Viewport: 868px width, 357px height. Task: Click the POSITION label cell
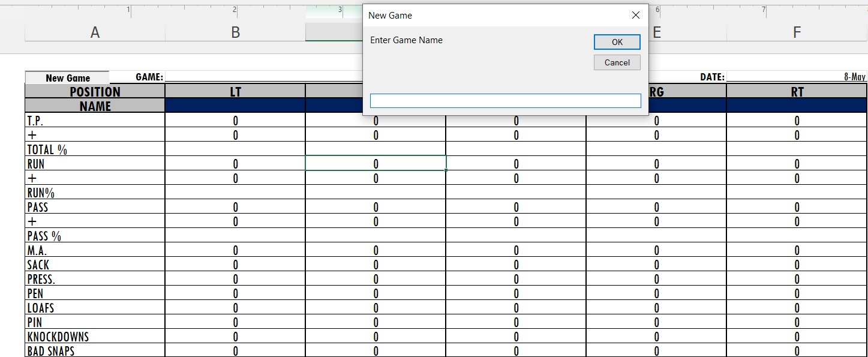tap(95, 91)
